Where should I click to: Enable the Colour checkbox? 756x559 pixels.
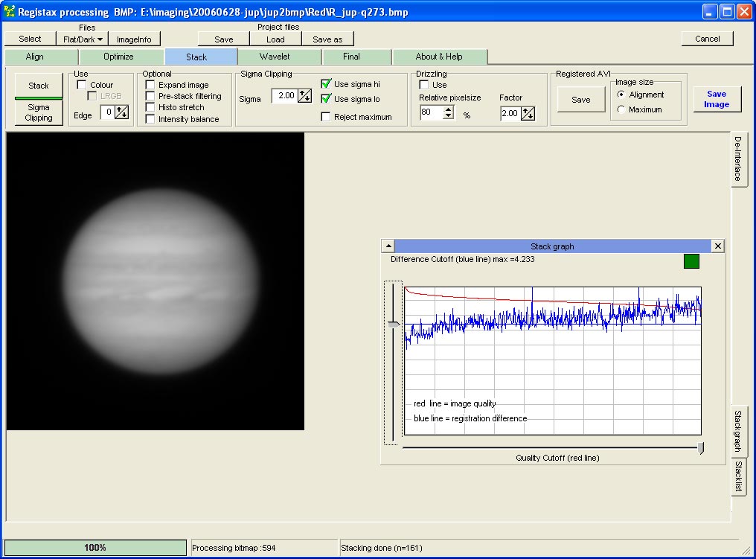point(82,85)
